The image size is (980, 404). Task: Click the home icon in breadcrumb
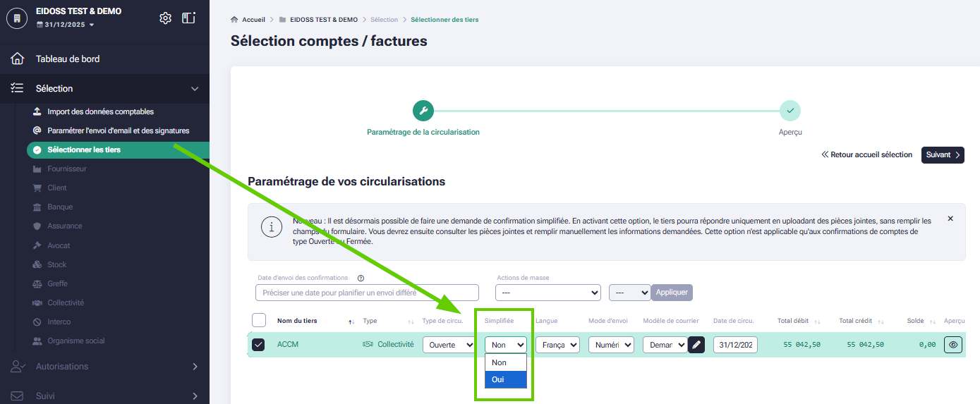234,20
